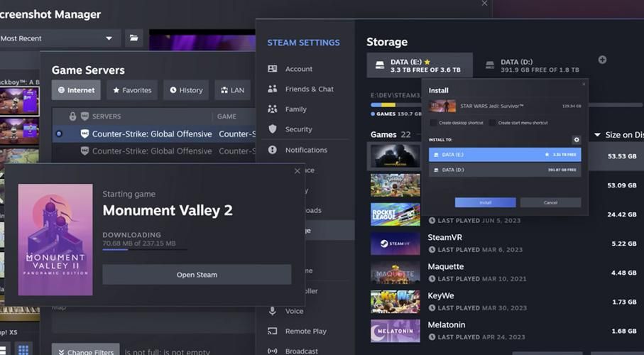The height and width of the screenshot is (355, 644).
Task: Switch to the Favorites servers tab
Action: point(132,90)
